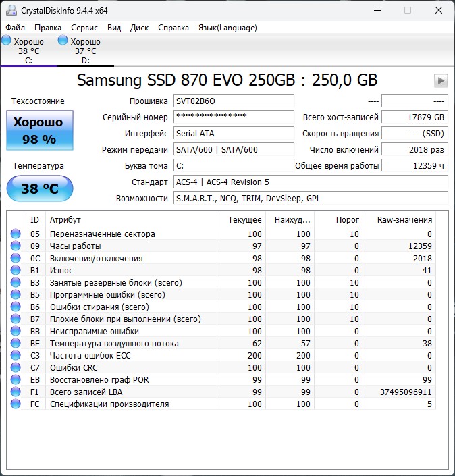Select the Часы работы attribute name
455x476 pixels.
tap(76, 246)
